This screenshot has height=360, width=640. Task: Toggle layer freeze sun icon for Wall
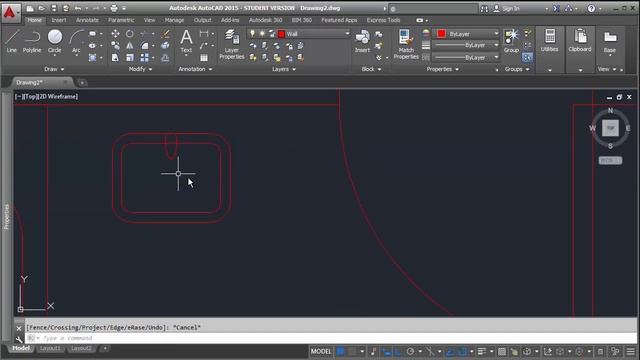(x=262, y=33)
